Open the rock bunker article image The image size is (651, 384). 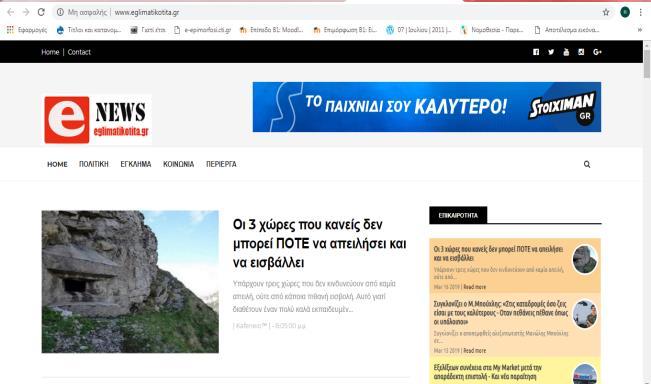[x=130, y=282]
